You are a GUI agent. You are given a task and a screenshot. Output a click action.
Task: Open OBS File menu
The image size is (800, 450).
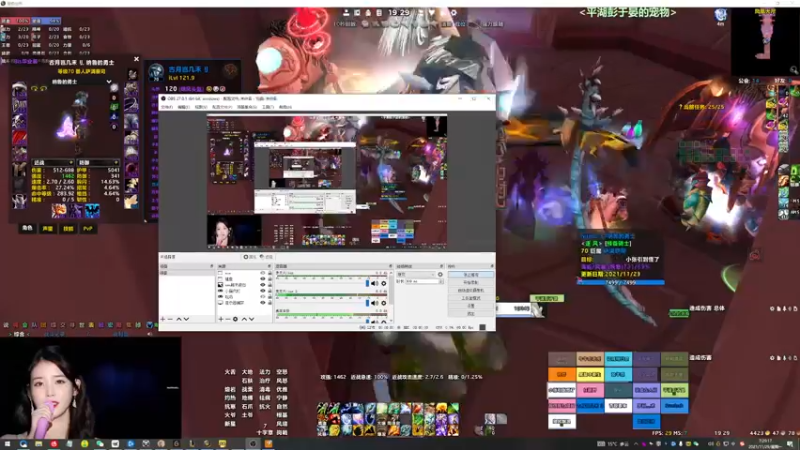point(167,107)
